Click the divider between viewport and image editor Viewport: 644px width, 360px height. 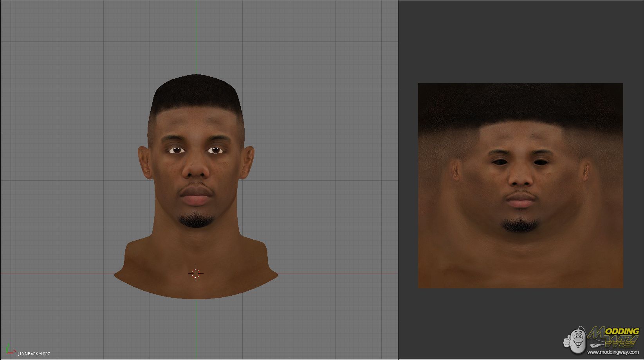click(399, 180)
